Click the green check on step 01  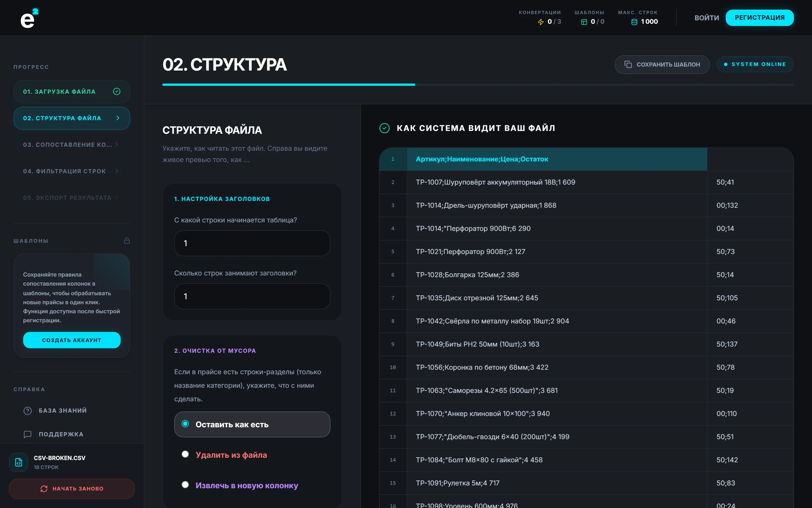click(x=117, y=91)
